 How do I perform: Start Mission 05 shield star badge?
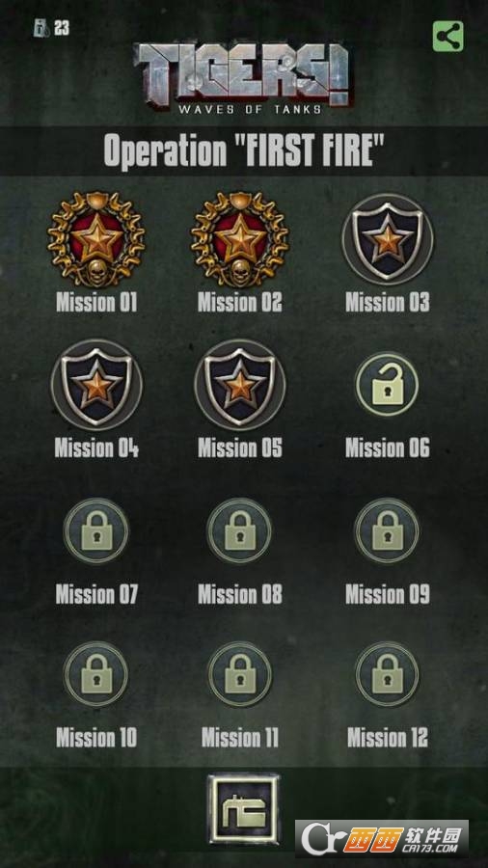239,385
